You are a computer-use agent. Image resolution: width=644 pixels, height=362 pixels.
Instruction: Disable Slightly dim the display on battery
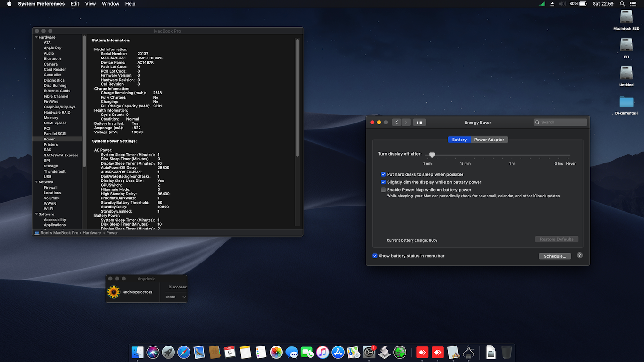tap(383, 182)
